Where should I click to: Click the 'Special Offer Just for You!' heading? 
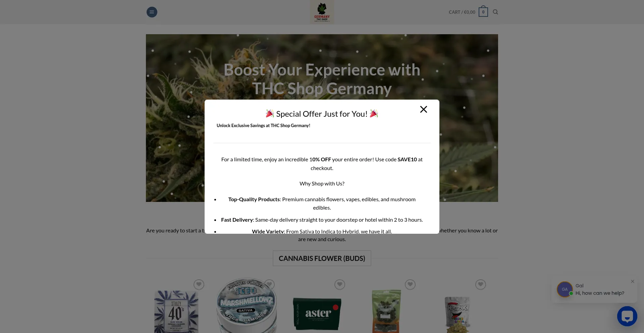tap(322, 114)
